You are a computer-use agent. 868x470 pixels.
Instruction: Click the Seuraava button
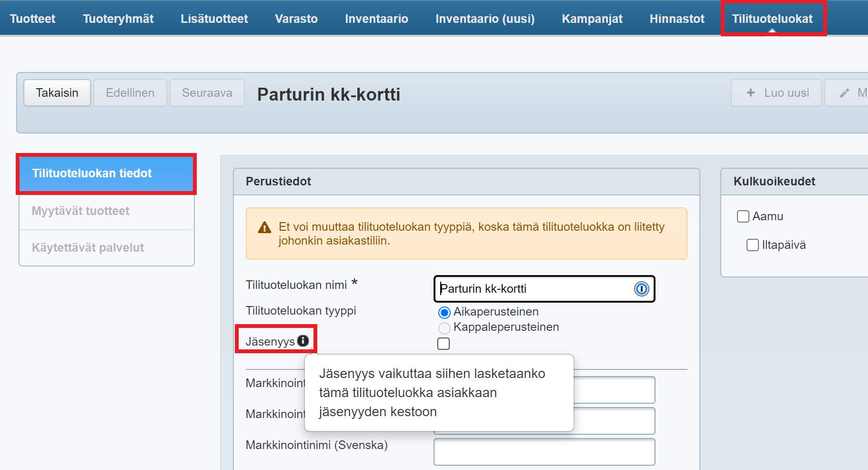pyautogui.click(x=207, y=93)
